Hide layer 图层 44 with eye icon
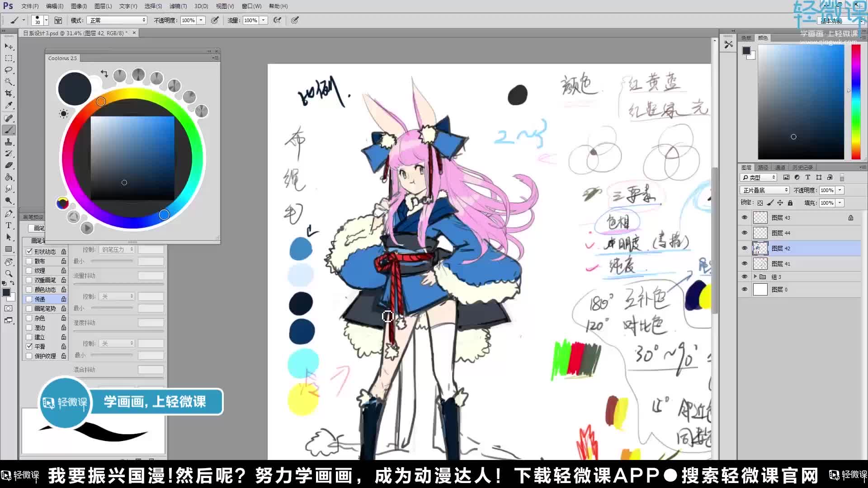 (x=745, y=233)
